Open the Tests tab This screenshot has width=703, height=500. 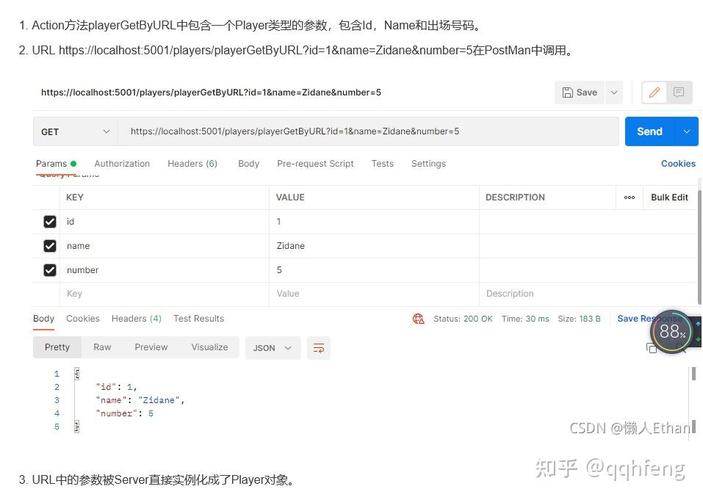[x=382, y=164]
